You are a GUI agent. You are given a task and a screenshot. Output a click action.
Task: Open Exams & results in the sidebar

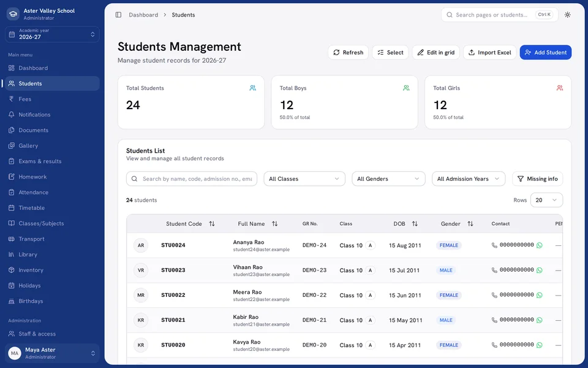(52, 161)
